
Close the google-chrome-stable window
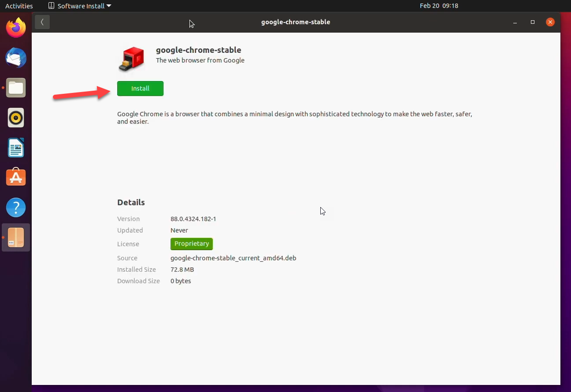pyautogui.click(x=550, y=22)
